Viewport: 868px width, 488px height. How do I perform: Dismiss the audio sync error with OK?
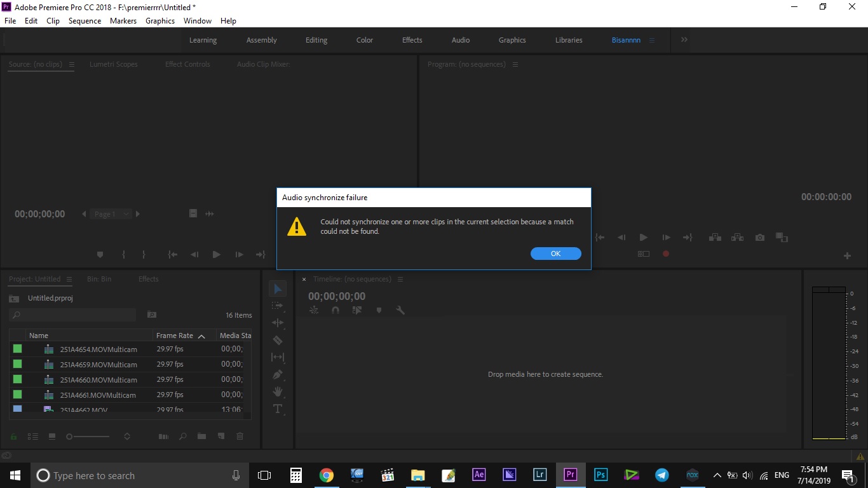[x=555, y=254]
